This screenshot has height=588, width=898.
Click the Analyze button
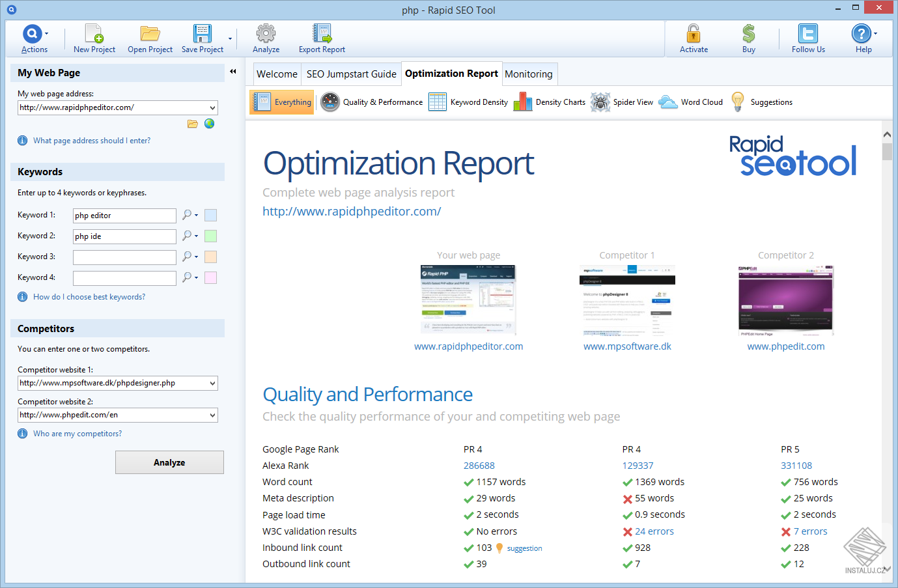pos(169,462)
